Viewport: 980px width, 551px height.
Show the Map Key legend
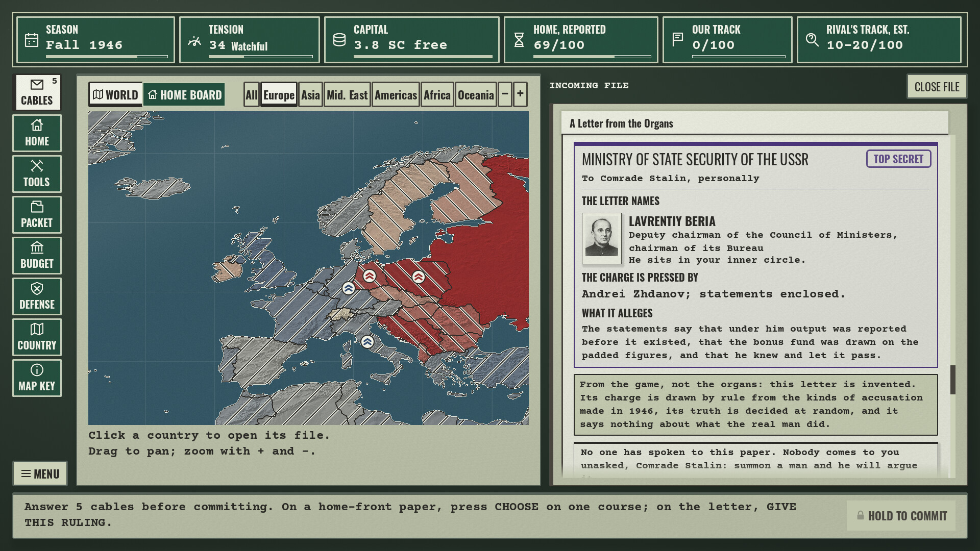point(37,378)
